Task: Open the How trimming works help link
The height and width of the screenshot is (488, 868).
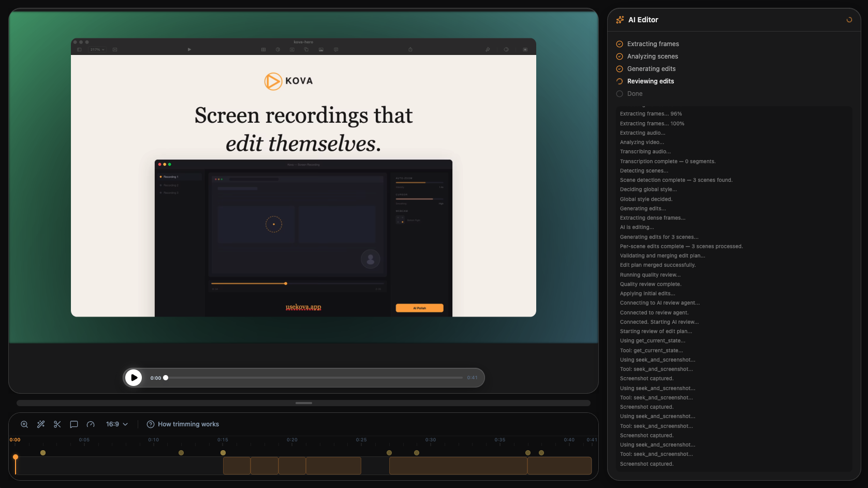Action: (183, 424)
